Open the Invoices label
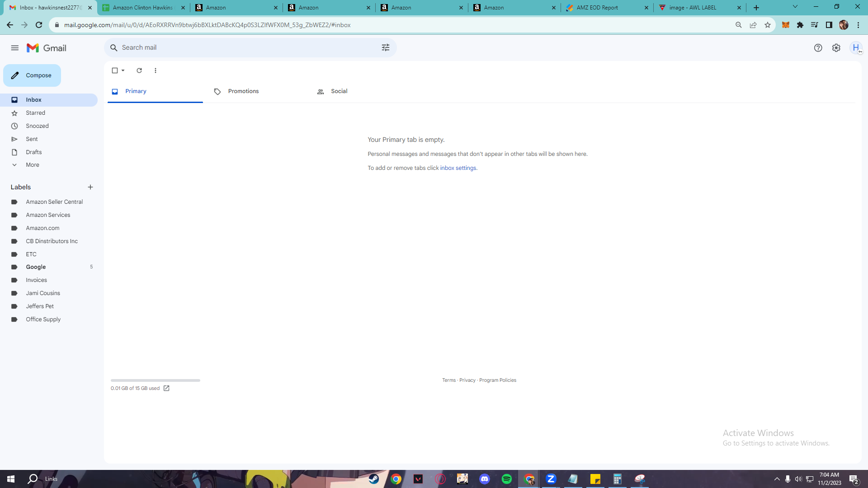The width and height of the screenshot is (868, 488). point(49,280)
